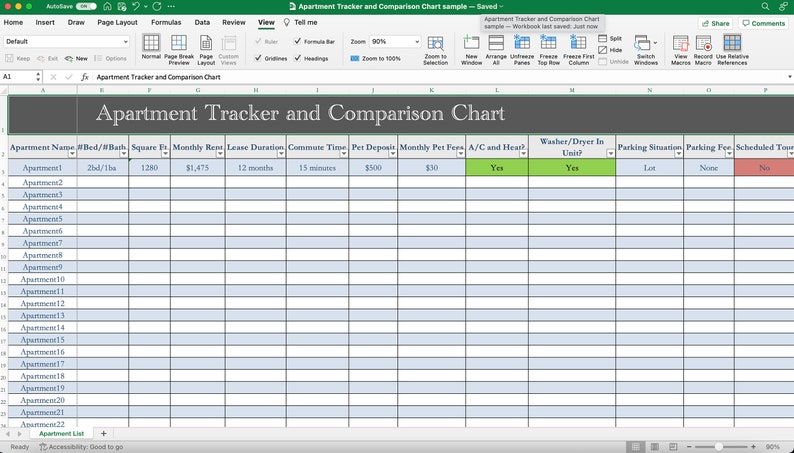
Task: Open the Comments button
Action: click(x=764, y=23)
